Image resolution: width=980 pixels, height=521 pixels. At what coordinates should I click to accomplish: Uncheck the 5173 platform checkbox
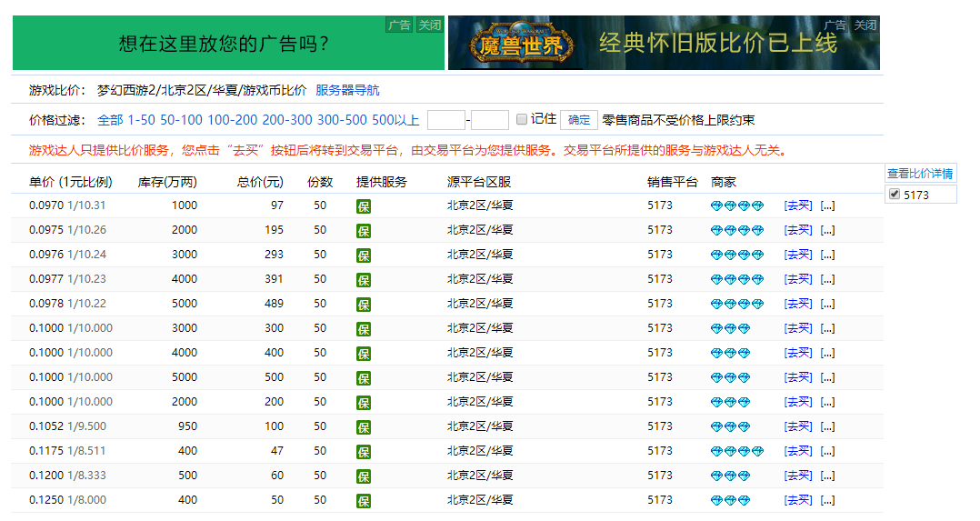[x=894, y=195]
